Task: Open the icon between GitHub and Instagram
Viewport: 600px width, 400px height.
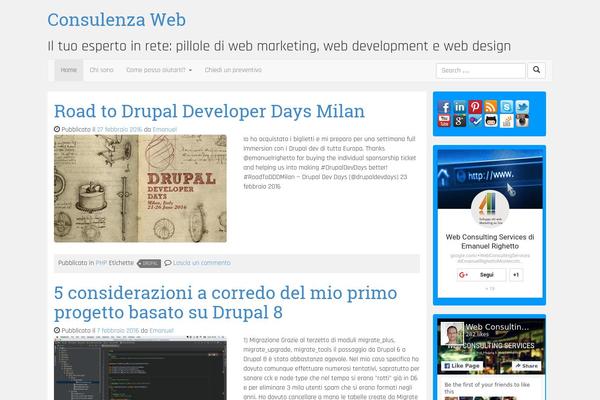Action: 507,121
